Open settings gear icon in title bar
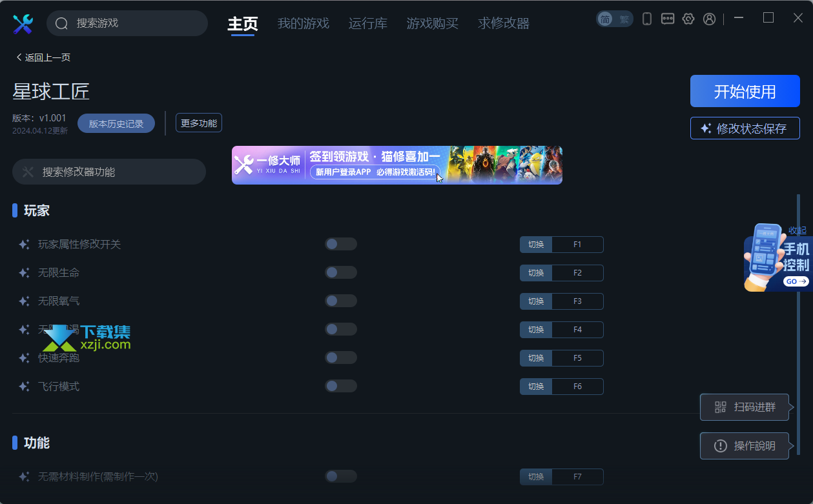Image resolution: width=813 pixels, height=504 pixels. [x=688, y=19]
